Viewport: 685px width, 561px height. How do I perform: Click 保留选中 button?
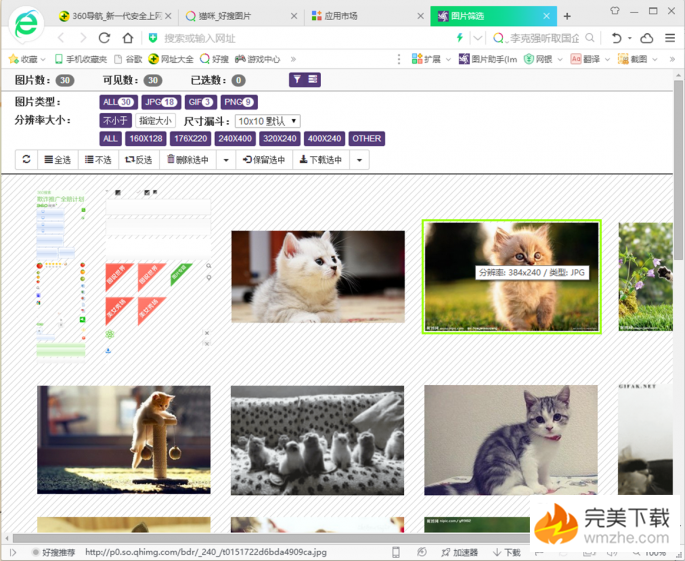point(264,160)
